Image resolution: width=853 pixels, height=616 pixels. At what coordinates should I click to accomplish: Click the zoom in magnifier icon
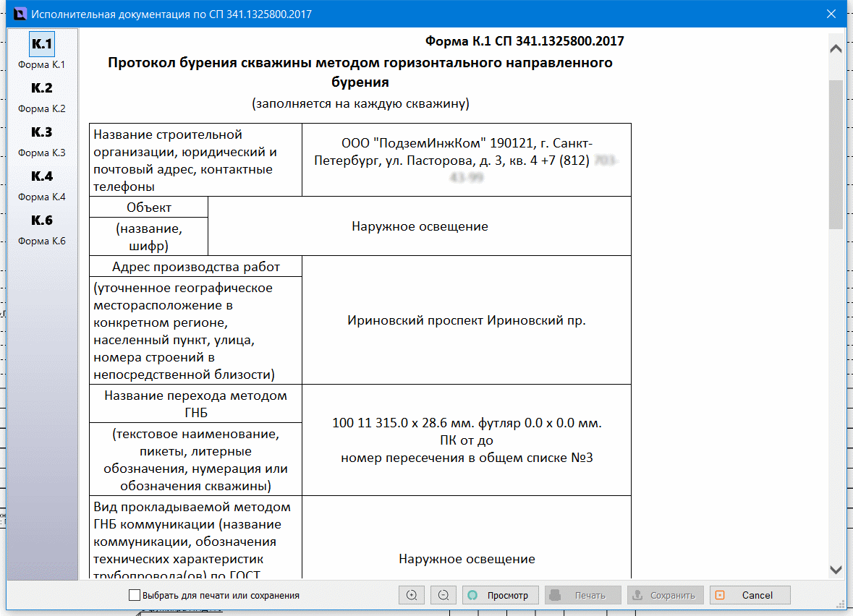pos(412,595)
